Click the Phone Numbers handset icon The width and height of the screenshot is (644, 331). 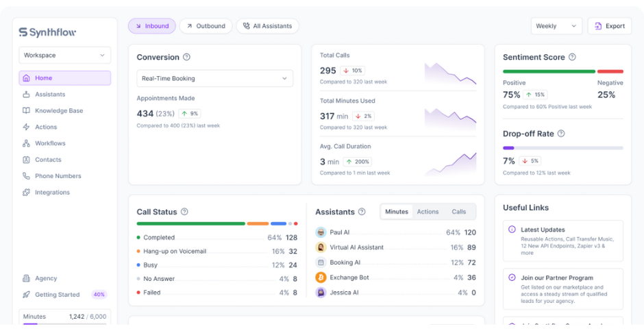point(26,175)
